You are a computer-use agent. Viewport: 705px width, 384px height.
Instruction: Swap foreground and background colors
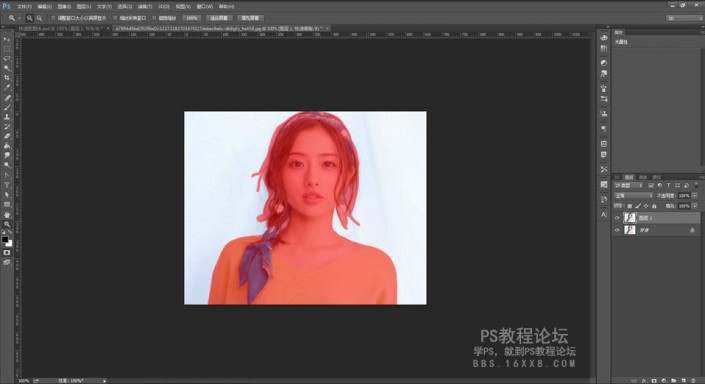10,232
